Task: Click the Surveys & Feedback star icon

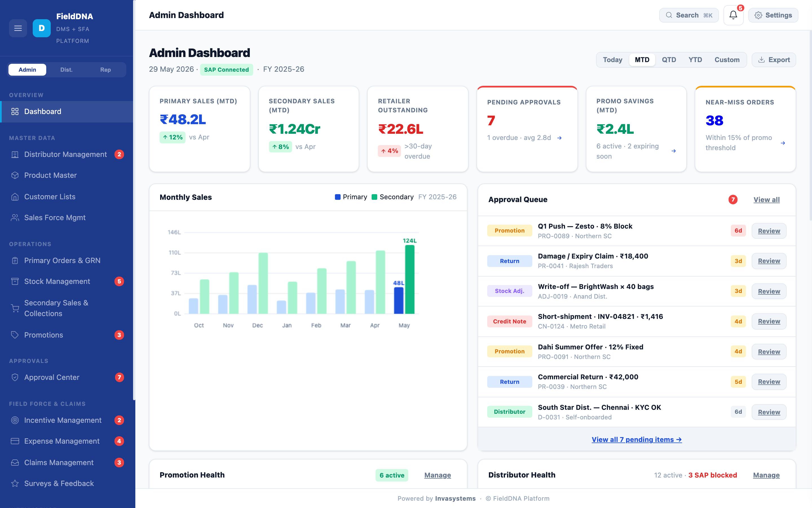Action: pos(15,483)
